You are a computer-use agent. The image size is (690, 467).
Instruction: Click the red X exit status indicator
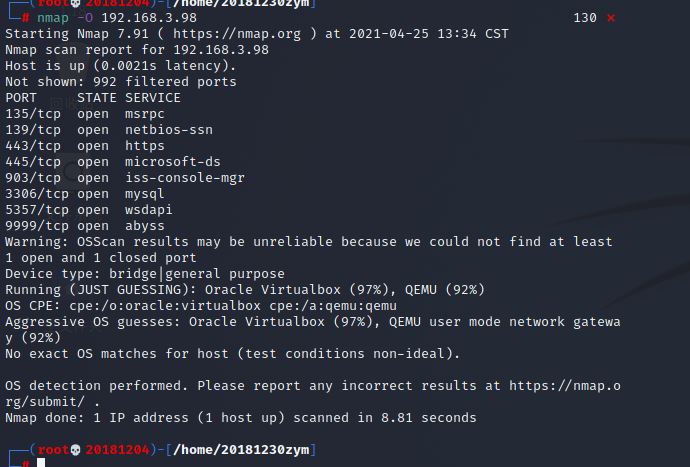point(611,18)
